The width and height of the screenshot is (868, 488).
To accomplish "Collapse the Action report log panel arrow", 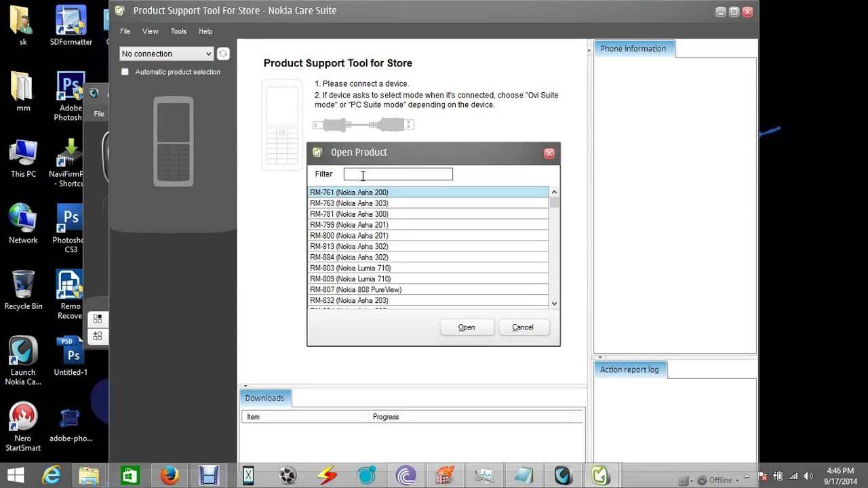I will (599, 357).
